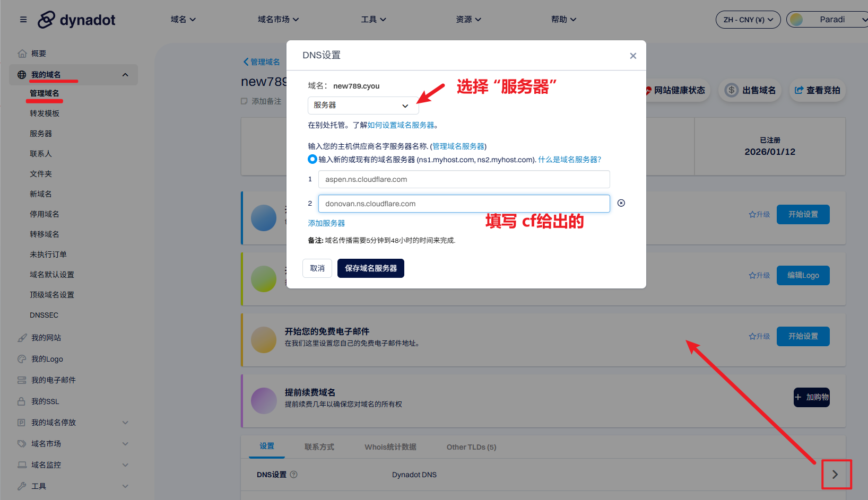Focus nameserver 2 field donovan.ns.cloudflare.com
868x500 pixels.
pos(464,204)
